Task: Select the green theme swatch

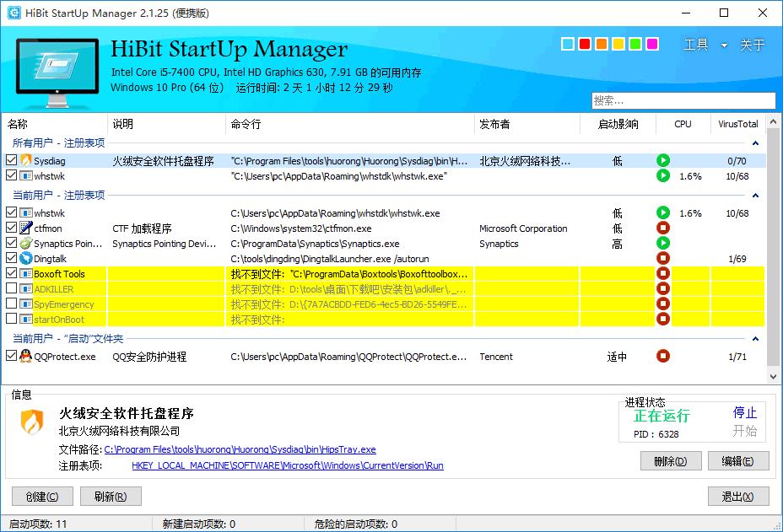Action: tap(635, 44)
